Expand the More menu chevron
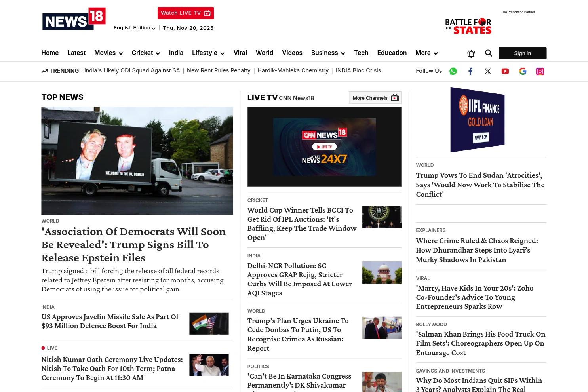Image resolution: width=588 pixels, height=392 pixels. pyautogui.click(x=436, y=53)
